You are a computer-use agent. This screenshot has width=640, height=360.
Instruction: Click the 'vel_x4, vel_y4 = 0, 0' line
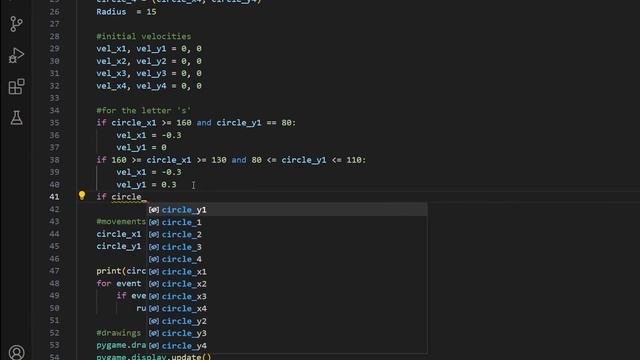[x=149, y=86]
